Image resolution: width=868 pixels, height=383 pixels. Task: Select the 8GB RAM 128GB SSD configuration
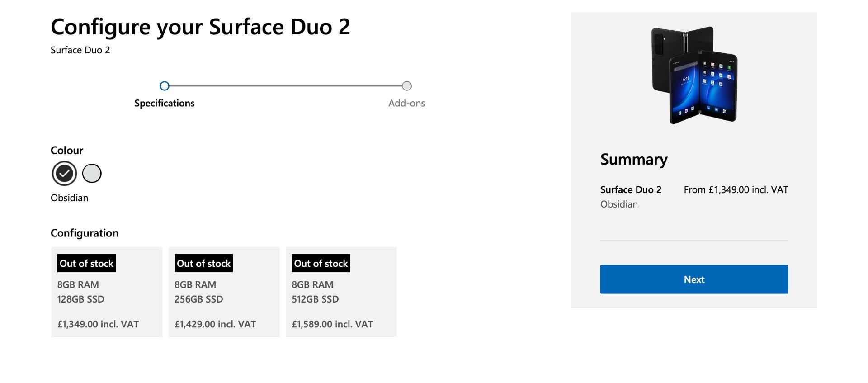107,292
